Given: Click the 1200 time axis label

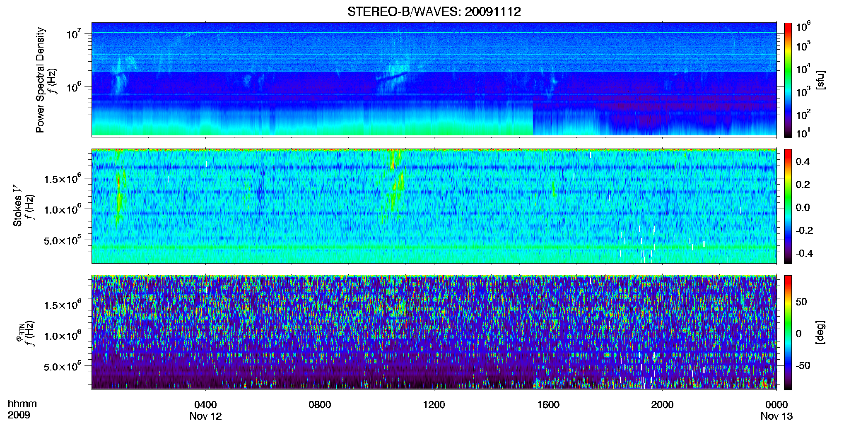Looking at the screenshot, I should click(x=434, y=404).
